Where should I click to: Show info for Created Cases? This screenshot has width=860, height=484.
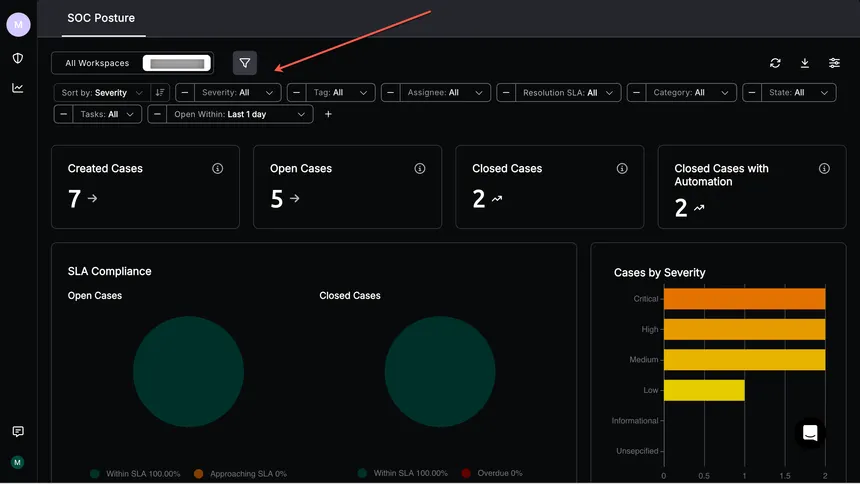tap(217, 168)
